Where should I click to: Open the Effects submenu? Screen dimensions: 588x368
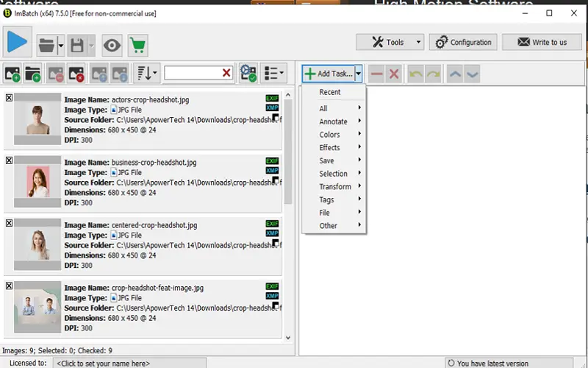[x=334, y=148]
